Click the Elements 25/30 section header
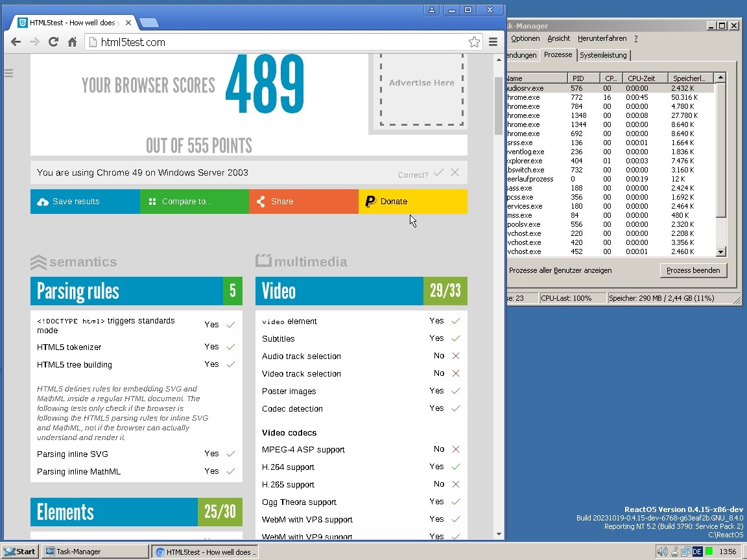The height and width of the screenshot is (560, 747). coord(136,512)
